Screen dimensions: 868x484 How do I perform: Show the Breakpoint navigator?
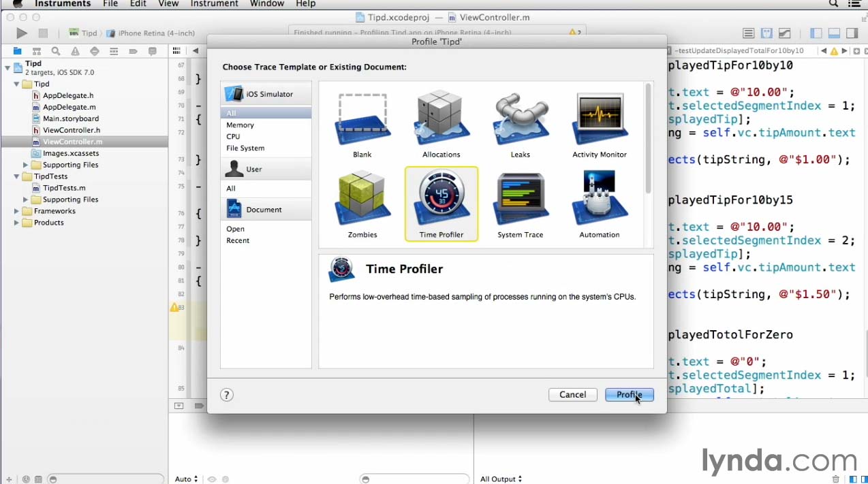[133, 51]
